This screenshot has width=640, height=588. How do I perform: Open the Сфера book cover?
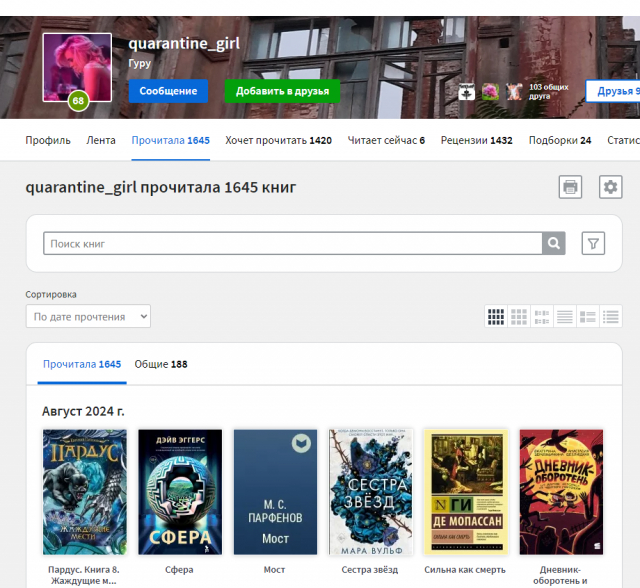pos(180,492)
